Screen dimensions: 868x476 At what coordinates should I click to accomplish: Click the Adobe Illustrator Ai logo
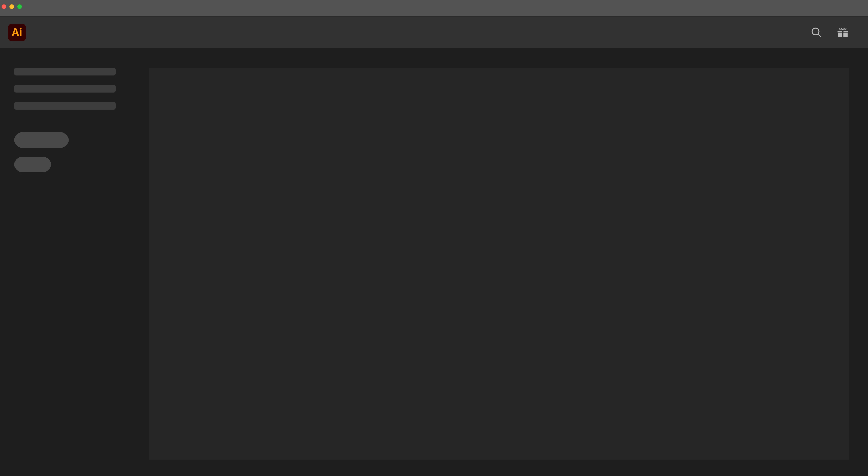pyautogui.click(x=17, y=32)
